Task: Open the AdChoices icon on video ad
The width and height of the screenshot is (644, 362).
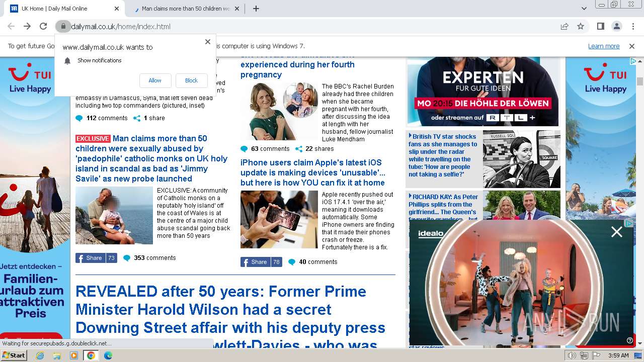Action: click(x=628, y=223)
